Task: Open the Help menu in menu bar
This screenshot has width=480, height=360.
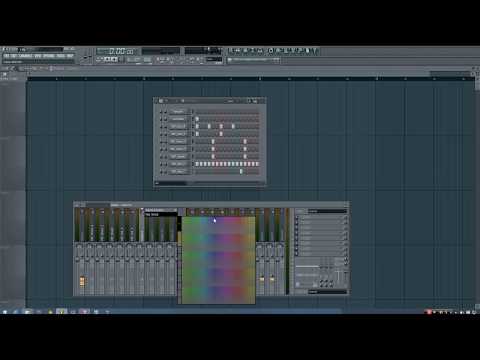Action: (70, 56)
